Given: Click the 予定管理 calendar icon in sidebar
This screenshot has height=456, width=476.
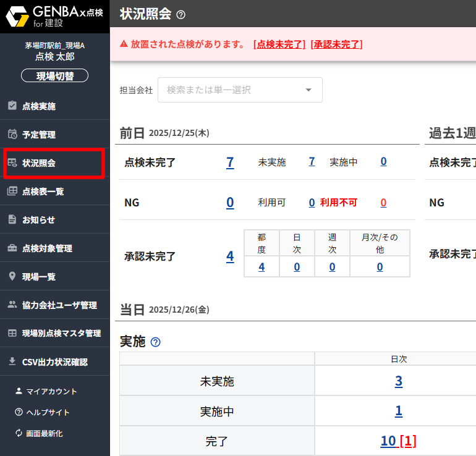Looking at the screenshot, I should (12, 134).
